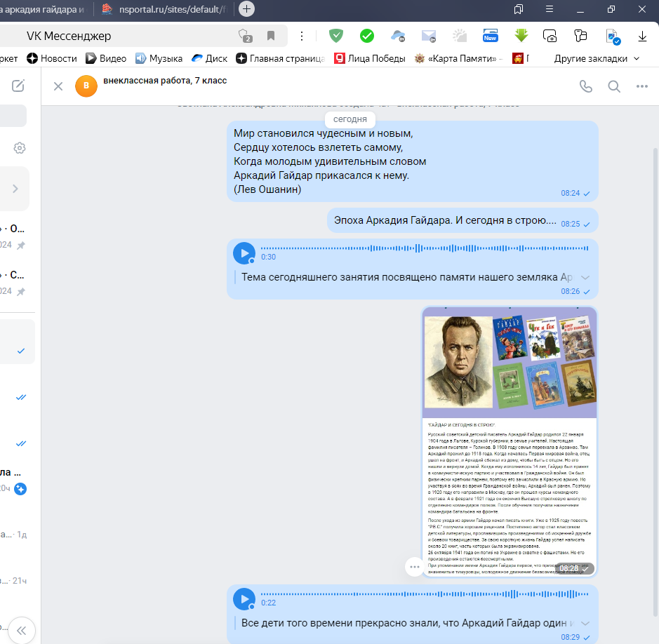This screenshot has height=644, width=659.
Task: Switch to the nsportal.ru tab
Action: [164, 9]
